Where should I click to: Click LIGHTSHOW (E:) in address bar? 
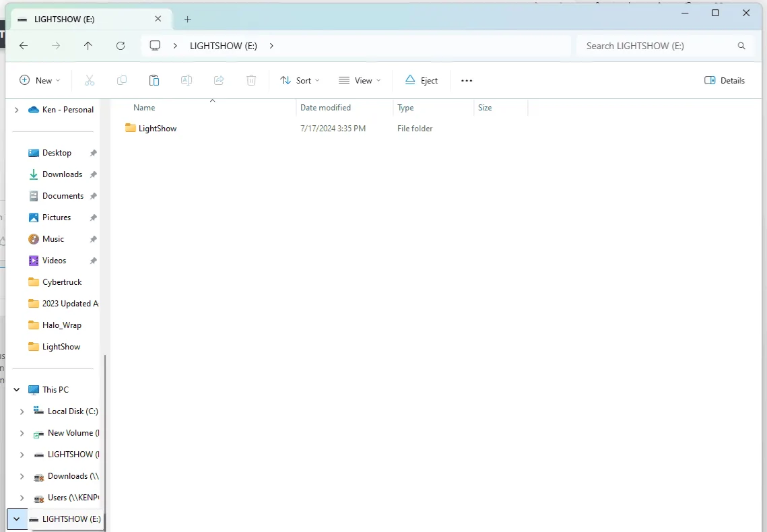tap(223, 46)
